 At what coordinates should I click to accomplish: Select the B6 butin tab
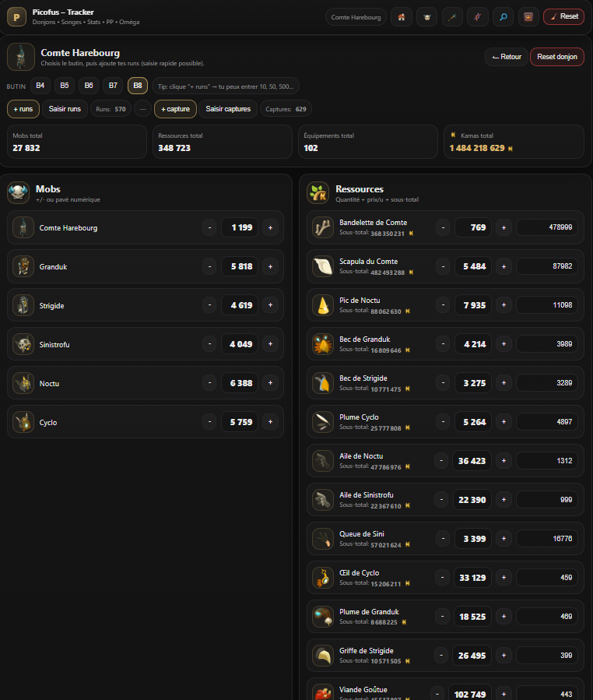89,86
